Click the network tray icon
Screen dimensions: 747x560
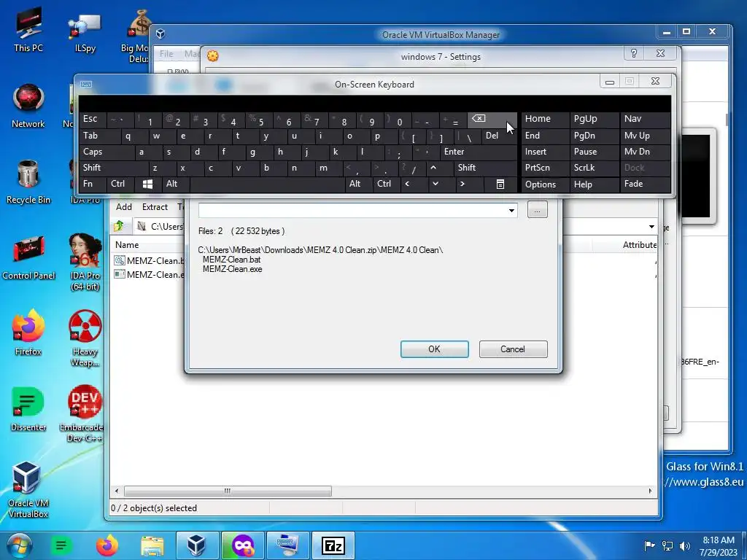click(667, 545)
